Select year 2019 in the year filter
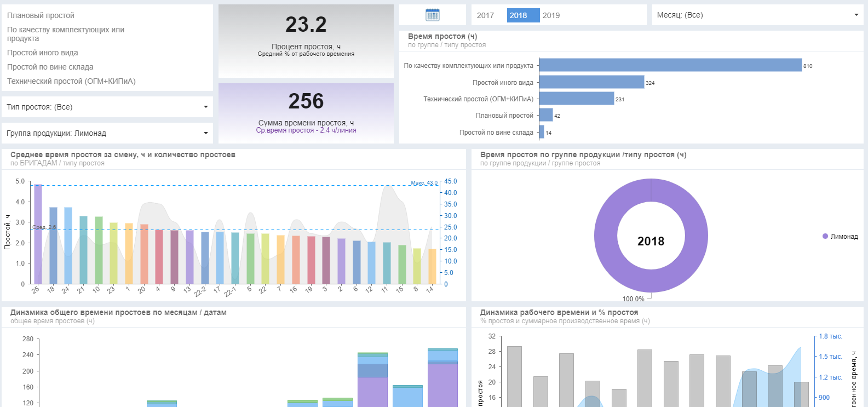The height and width of the screenshot is (407, 868). 551,15
